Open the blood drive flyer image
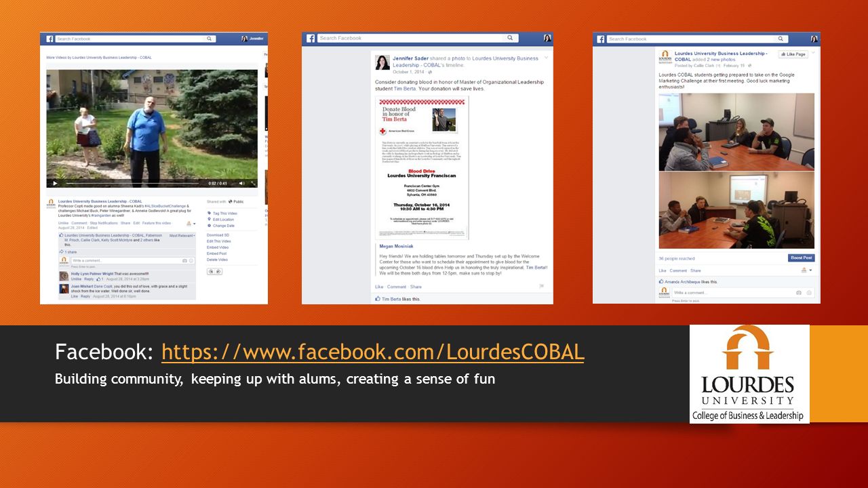Image resolution: width=868 pixels, height=488 pixels. [x=422, y=167]
